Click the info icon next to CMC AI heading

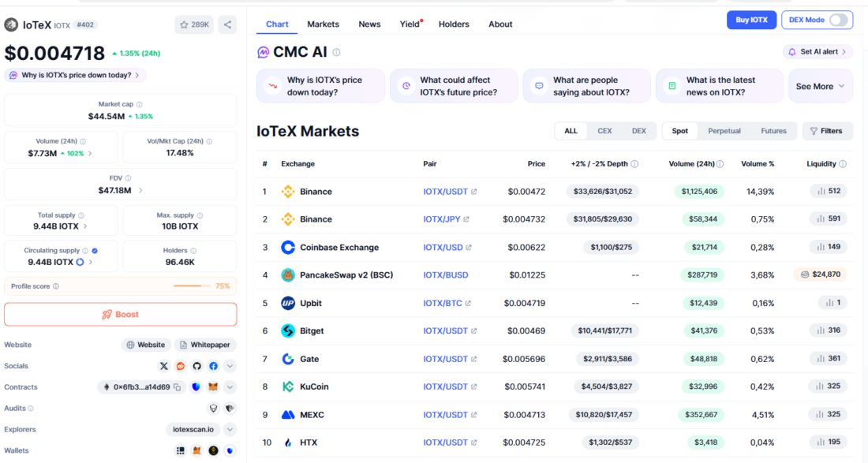click(x=337, y=53)
